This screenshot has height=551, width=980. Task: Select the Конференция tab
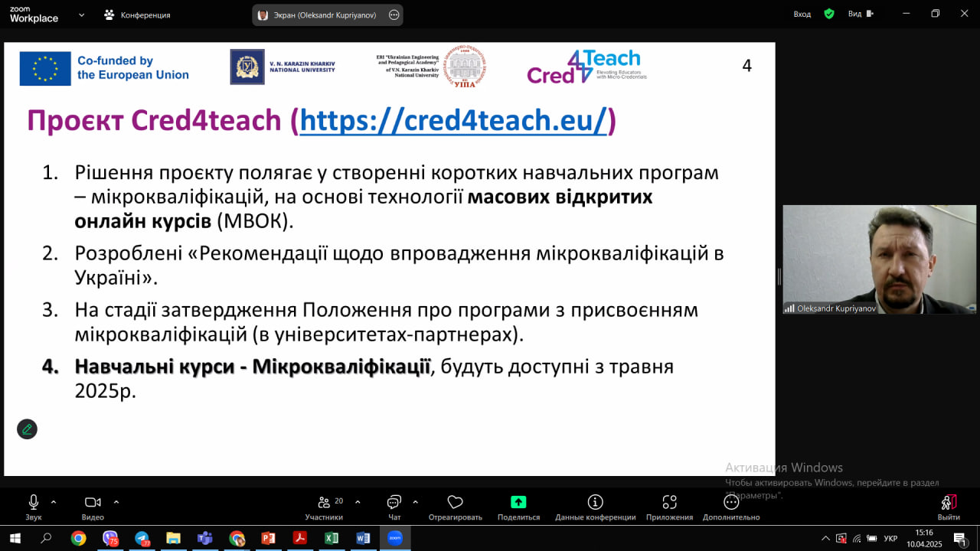[x=137, y=15]
